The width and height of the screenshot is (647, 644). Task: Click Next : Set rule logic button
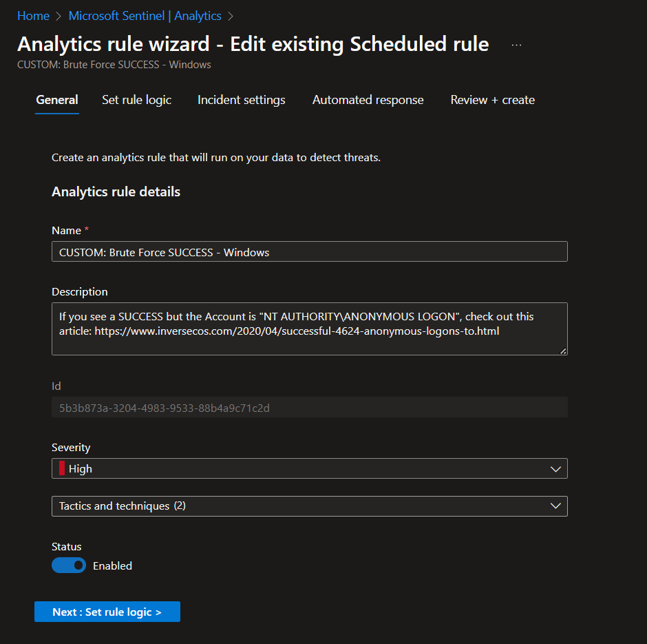[x=107, y=612]
